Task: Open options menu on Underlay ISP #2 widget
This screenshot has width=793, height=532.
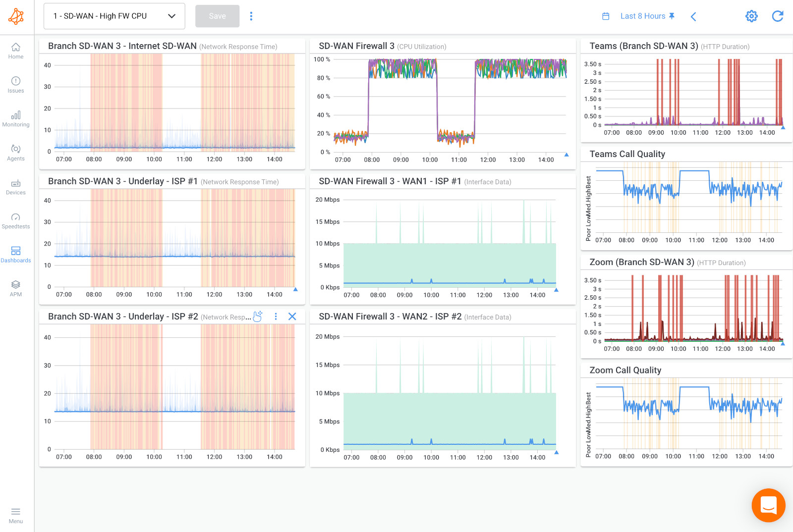Action: click(x=276, y=316)
